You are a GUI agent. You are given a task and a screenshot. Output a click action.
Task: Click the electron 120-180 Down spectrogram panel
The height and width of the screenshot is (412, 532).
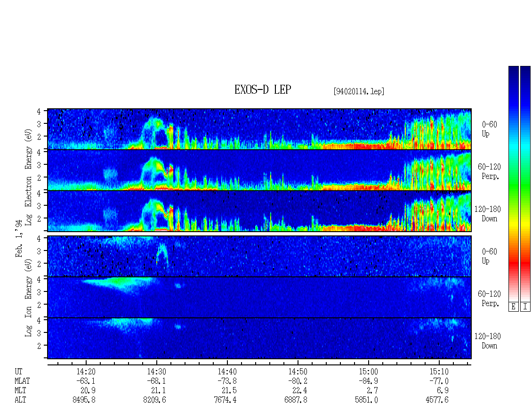point(259,211)
